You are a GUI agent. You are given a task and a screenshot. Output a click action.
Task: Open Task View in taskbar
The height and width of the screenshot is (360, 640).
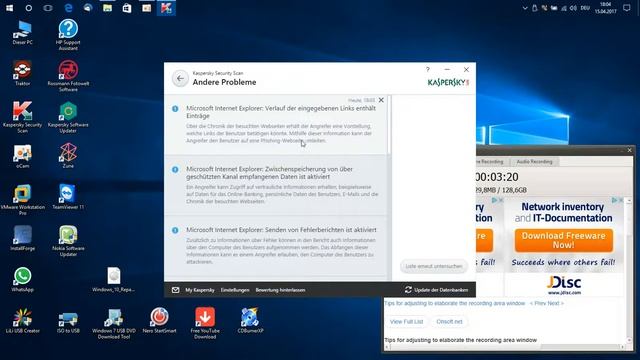coord(48,8)
